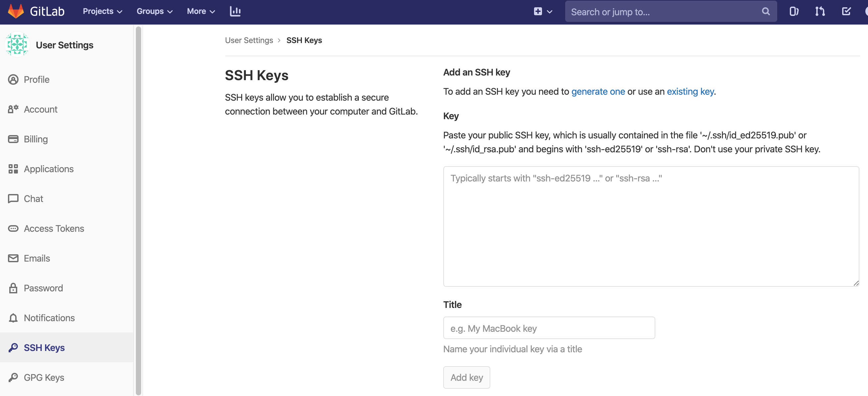
Task: Expand the Projects dropdown menu
Action: (102, 11)
